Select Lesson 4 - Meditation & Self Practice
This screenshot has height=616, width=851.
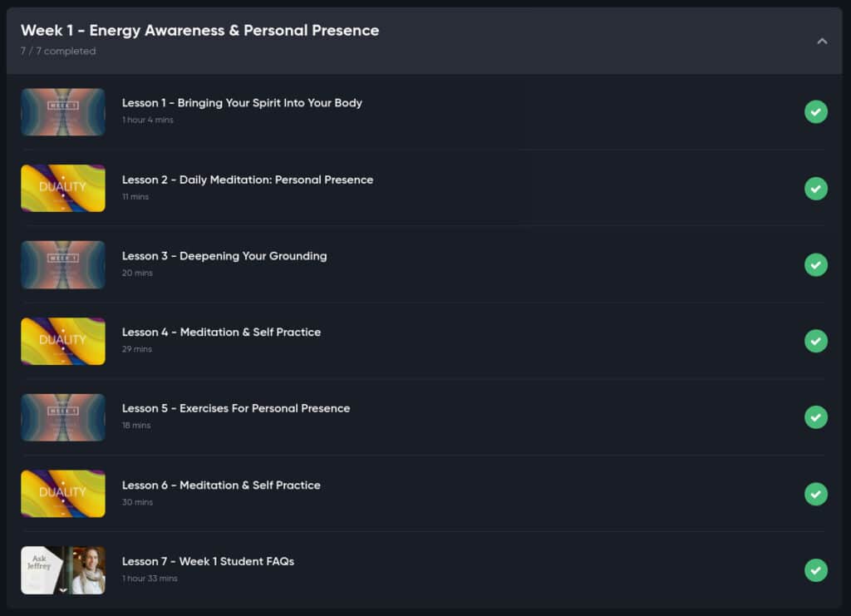point(221,333)
